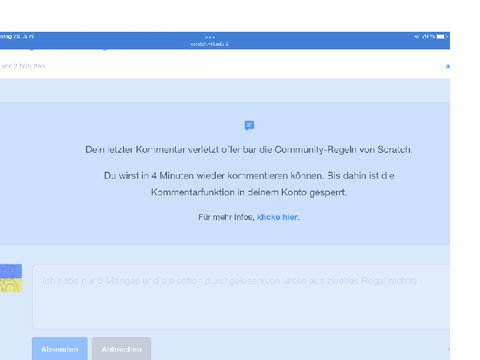Tap the date in the status bar
This screenshot has width=480, height=360.
(17, 36)
